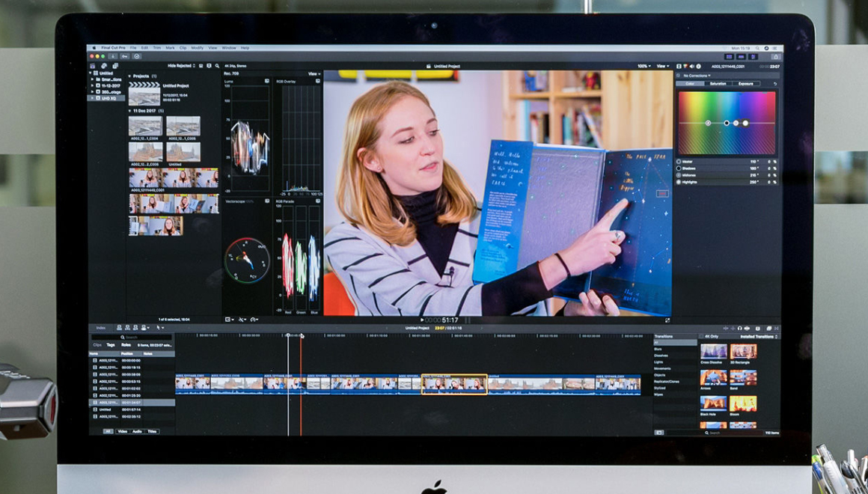Select the Midtones color control radio
868x494 pixels.
679,175
